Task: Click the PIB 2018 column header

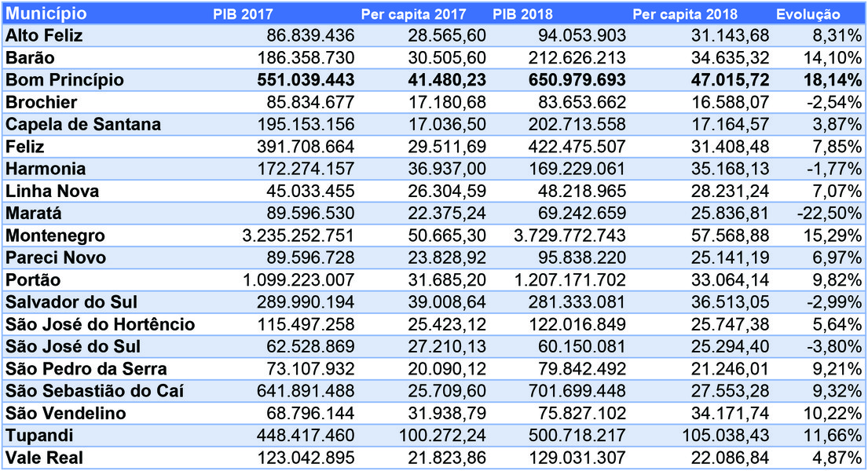Action: click(523, 14)
